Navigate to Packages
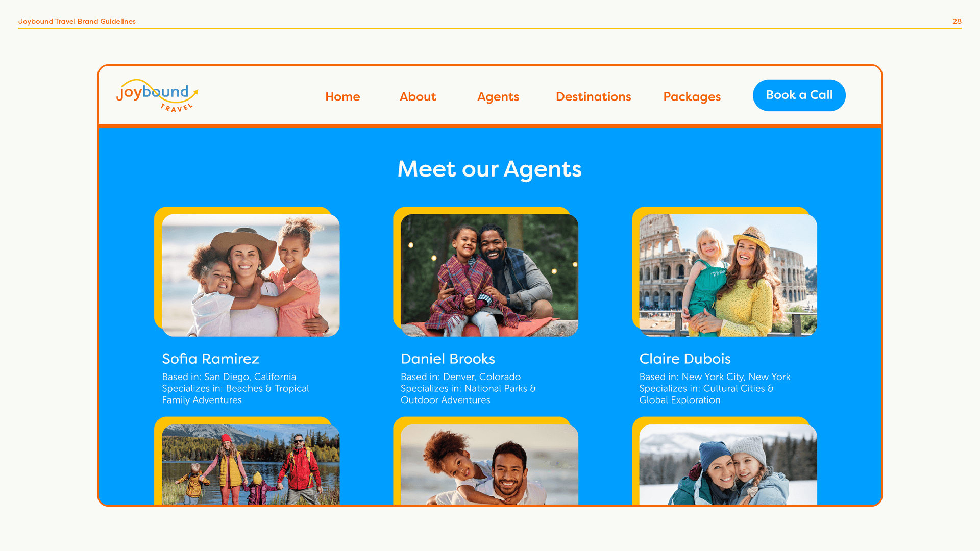 (692, 97)
